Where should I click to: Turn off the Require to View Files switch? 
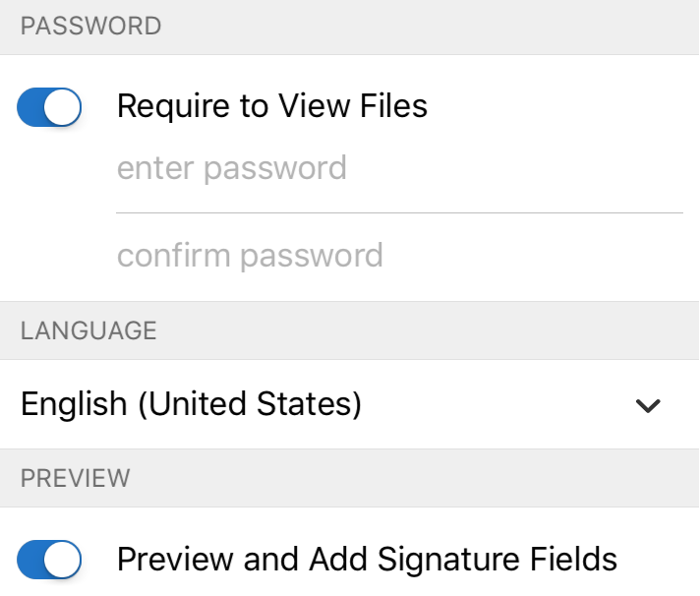49,107
